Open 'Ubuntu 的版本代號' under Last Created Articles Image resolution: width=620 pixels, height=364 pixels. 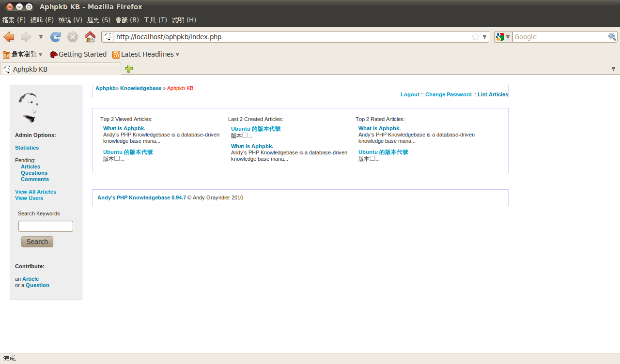[256, 129]
